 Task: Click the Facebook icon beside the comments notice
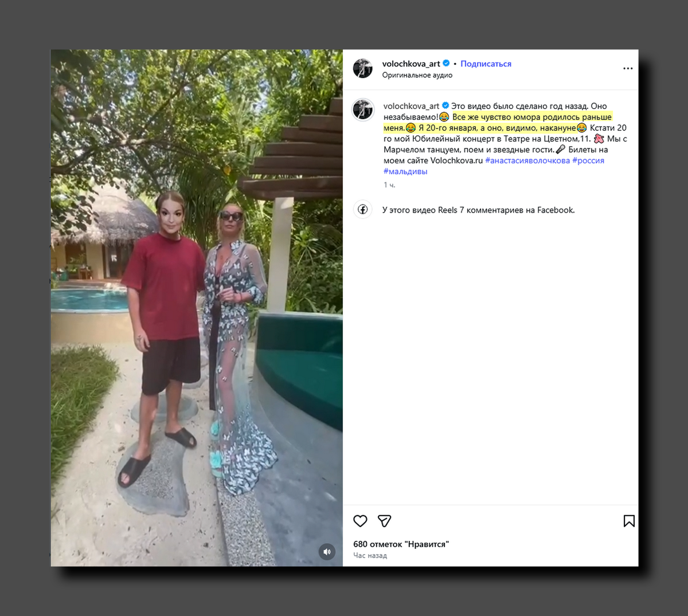(x=363, y=210)
